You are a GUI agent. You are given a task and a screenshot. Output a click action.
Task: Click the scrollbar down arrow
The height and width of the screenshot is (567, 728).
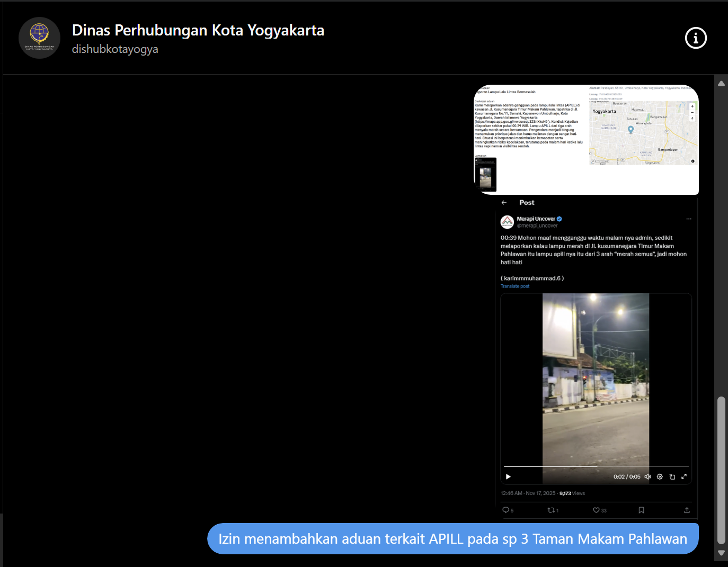[721, 553]
